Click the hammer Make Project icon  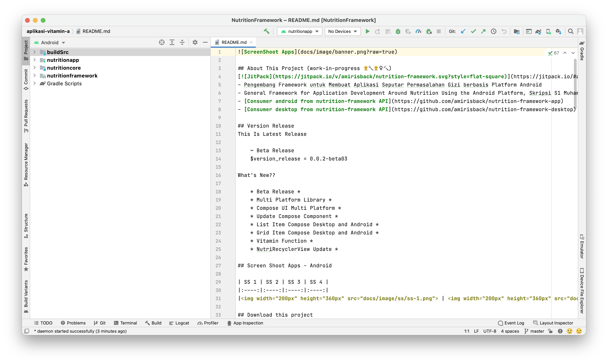[267, 31]
